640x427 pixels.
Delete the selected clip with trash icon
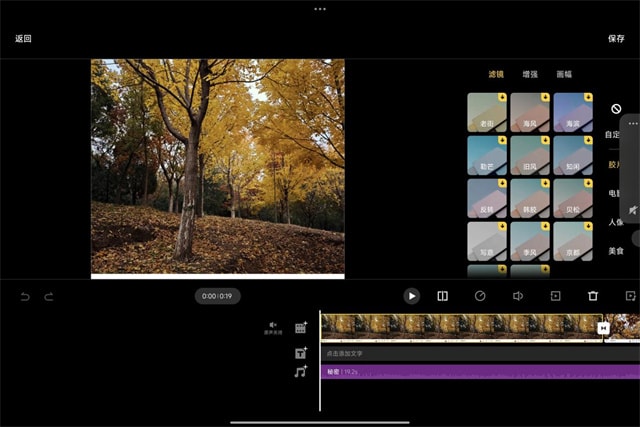click(593, 296)
